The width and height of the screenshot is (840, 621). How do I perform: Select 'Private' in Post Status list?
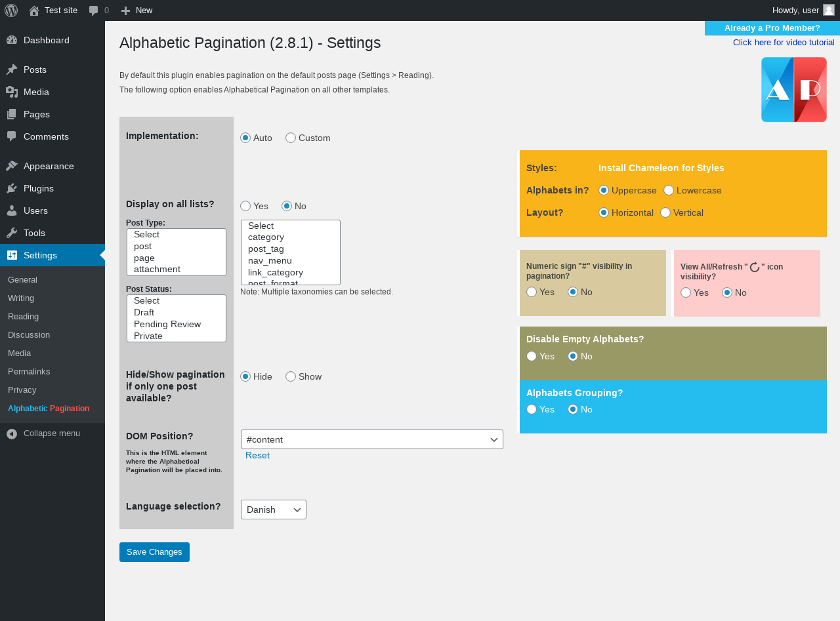[176, 336]
